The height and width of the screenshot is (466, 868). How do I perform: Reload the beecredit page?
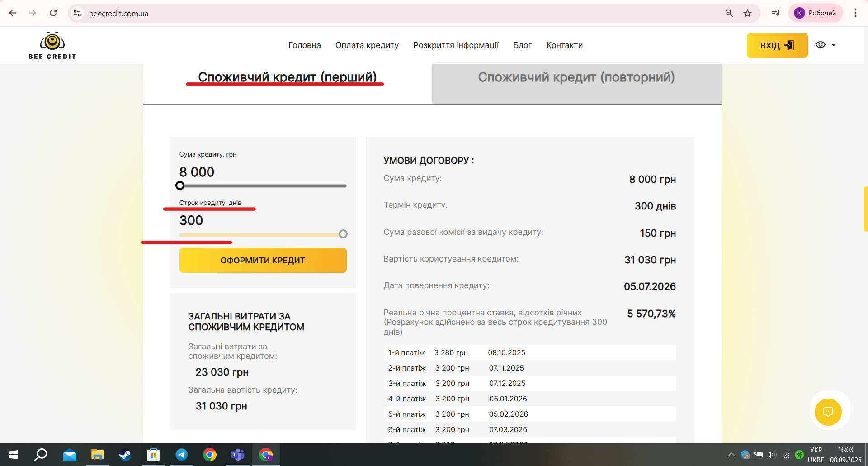pyautogui.click(x=53, y=13)
